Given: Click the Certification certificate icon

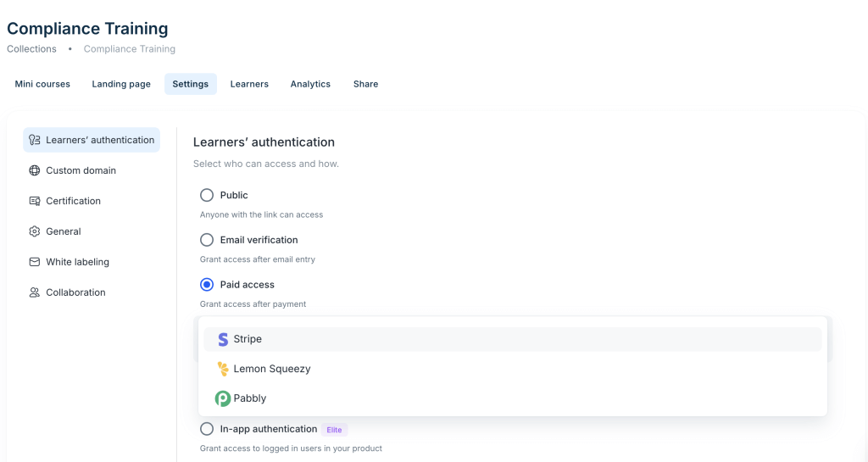Looking at the screenshot, I should [x=35, y=201].
